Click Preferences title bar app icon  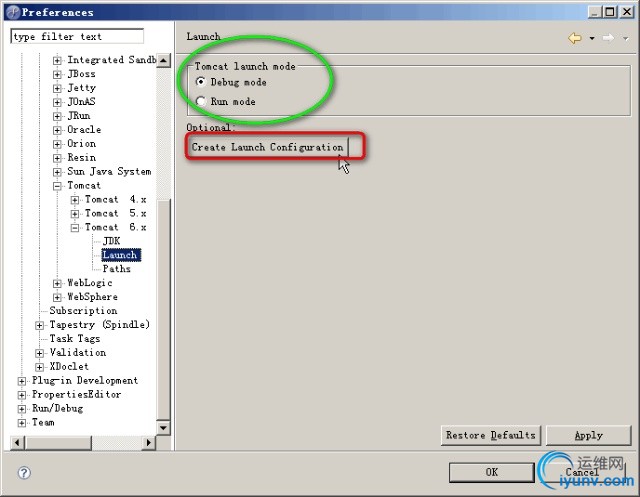point(13,12)
